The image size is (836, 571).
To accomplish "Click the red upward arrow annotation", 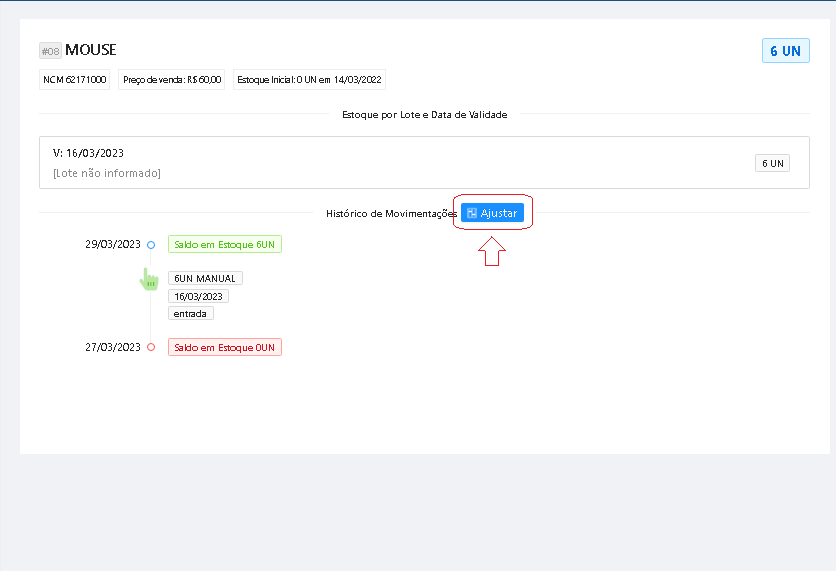I will coord(491,251).
